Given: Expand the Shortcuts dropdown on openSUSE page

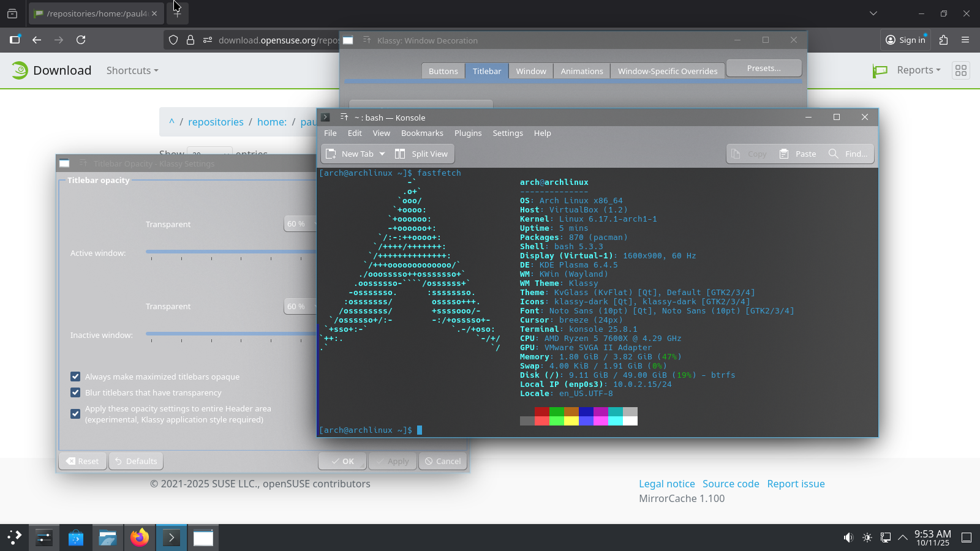Looking at the screenshot, I should [x=132, y=70].
